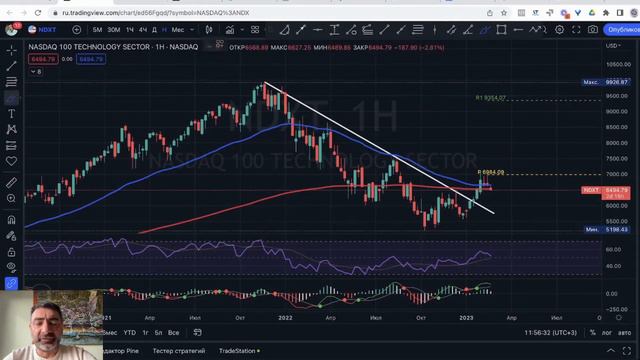640x360 pixels.
Task: Click the heart favorites icon in sidebar
Action: (11, 161)
